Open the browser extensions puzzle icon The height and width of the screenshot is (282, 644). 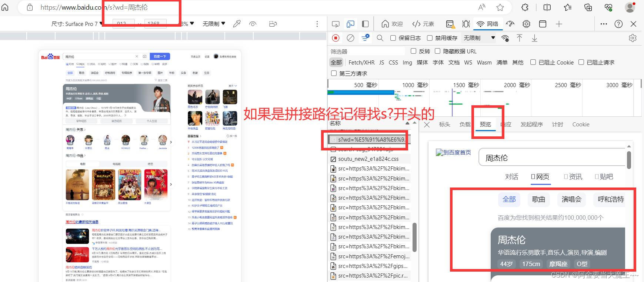click(525, 7)
